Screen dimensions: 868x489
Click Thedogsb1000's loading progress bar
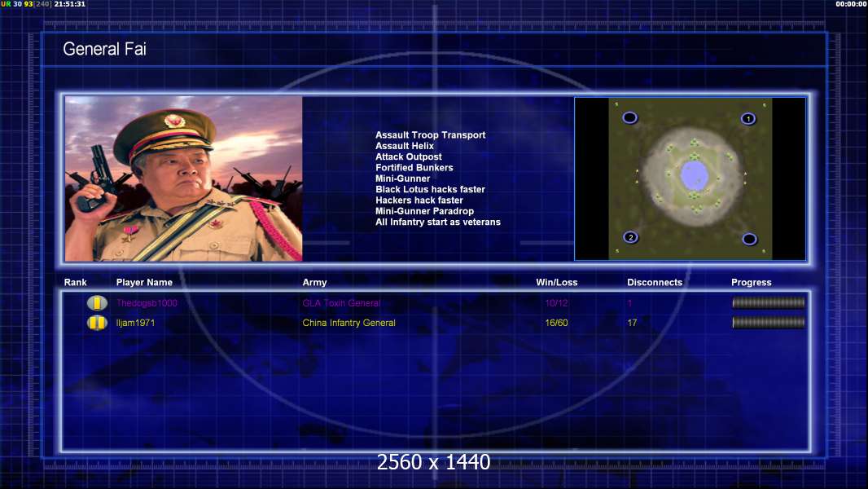pos(768,303)
